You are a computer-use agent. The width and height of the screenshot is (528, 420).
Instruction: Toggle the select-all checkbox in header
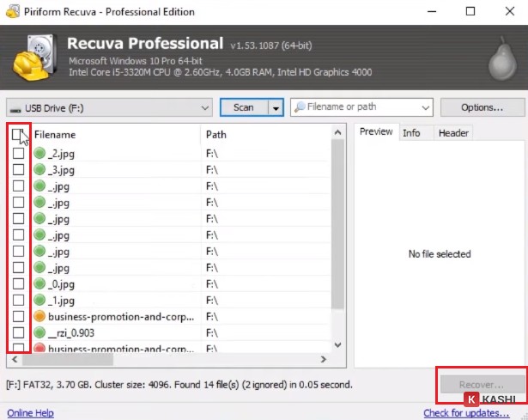coord(18,134)
